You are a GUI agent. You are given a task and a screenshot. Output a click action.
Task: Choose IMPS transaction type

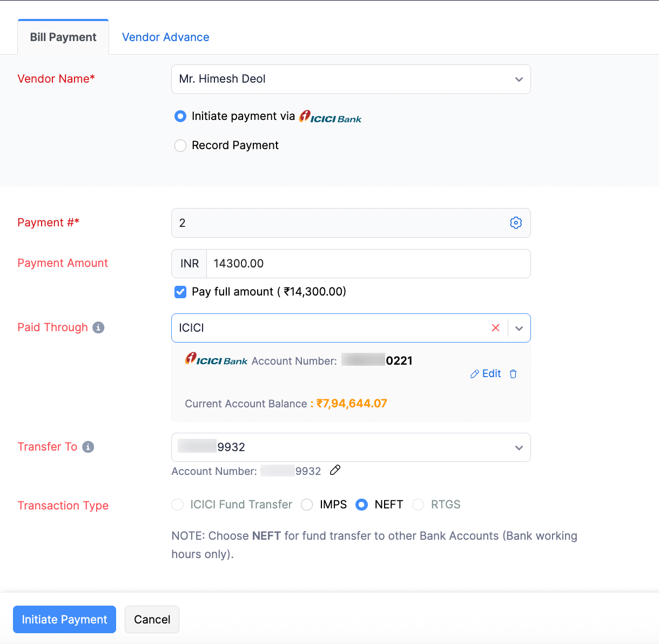[307, 505]
